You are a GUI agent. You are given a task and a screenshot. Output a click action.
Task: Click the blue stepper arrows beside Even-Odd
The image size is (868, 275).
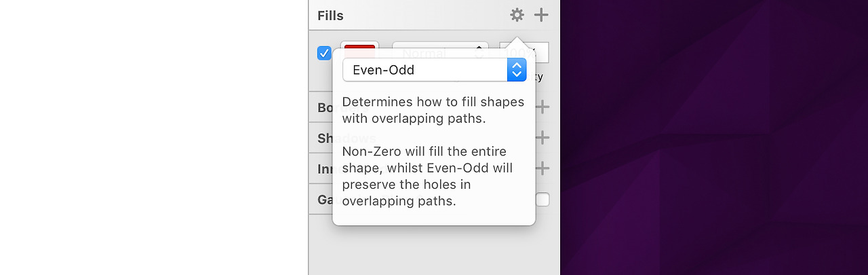pyautogui.click(x=517, y=70)
